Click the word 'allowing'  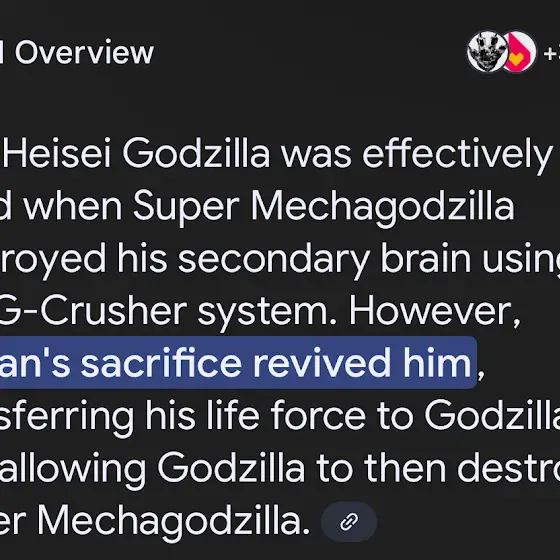click(73, 469)
